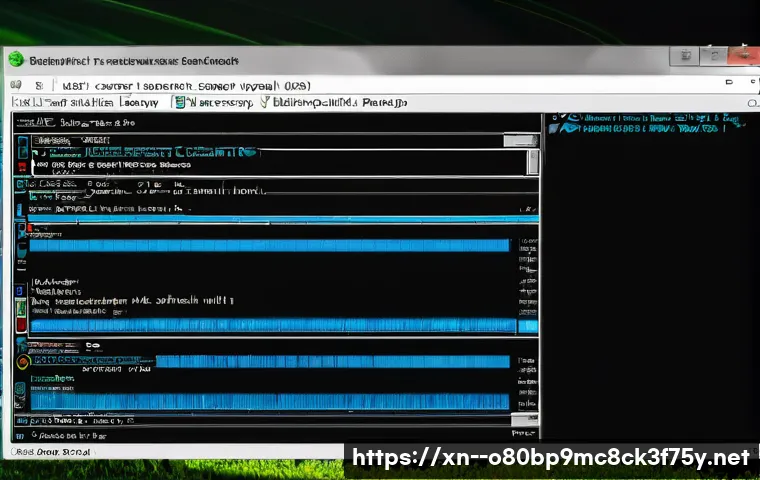
Task: Click the small separate blue block ending the second bar
Action: pyautogui.click(x=528, y=326)
